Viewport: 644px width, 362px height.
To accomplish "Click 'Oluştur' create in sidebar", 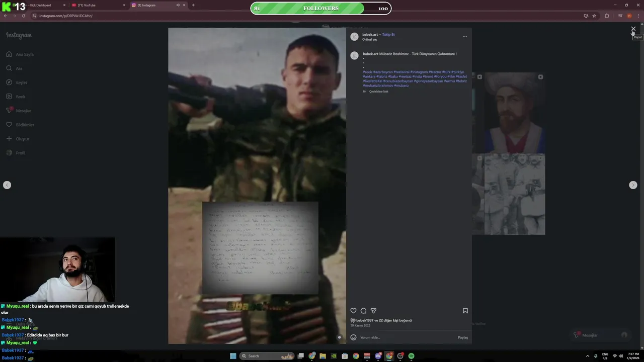I will click(18, 139).
